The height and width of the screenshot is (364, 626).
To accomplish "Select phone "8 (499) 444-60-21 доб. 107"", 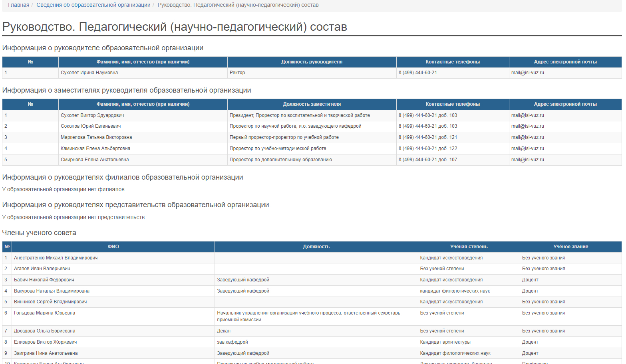I will tap(428, 160).
